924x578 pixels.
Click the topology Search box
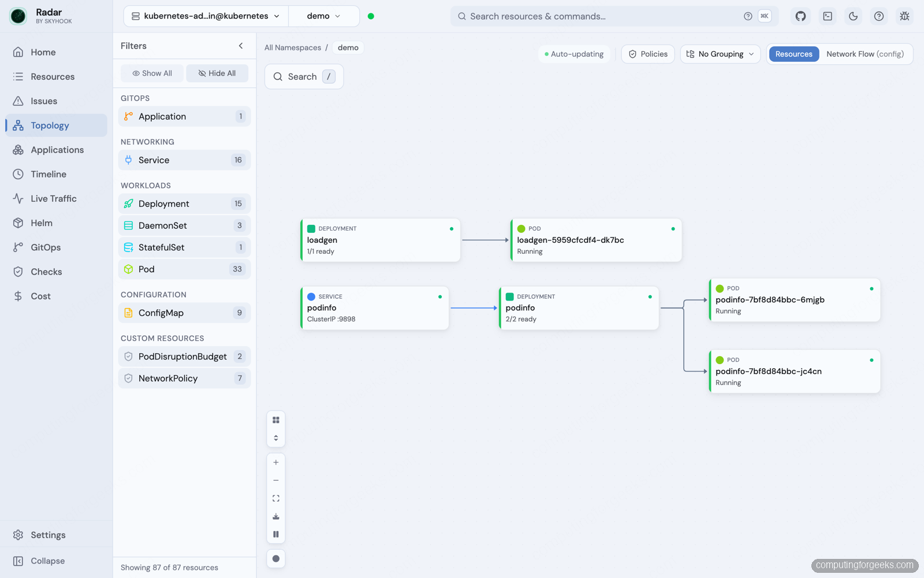click(304, 76)
